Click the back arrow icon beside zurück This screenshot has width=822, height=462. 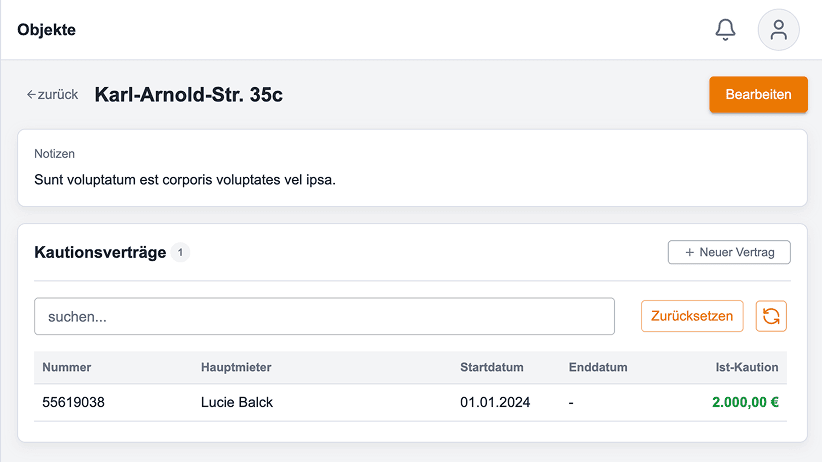click(31, 94)
